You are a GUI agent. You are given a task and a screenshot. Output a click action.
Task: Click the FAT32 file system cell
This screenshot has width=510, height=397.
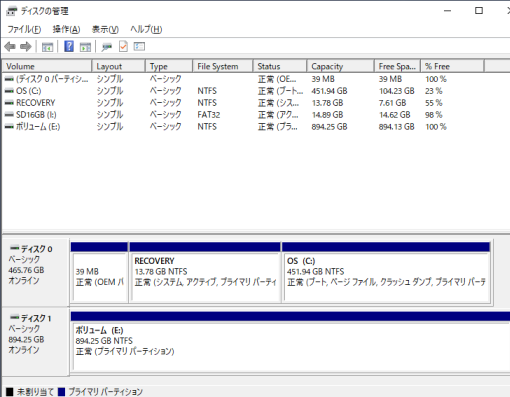(x=209, y=115)
